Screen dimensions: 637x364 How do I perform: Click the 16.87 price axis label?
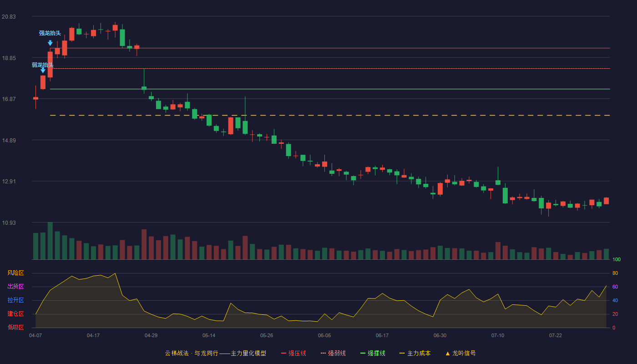click(x=9, y=99)
